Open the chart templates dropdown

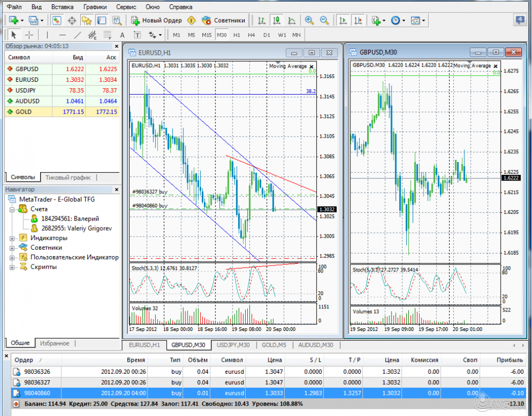coord(422,20)
